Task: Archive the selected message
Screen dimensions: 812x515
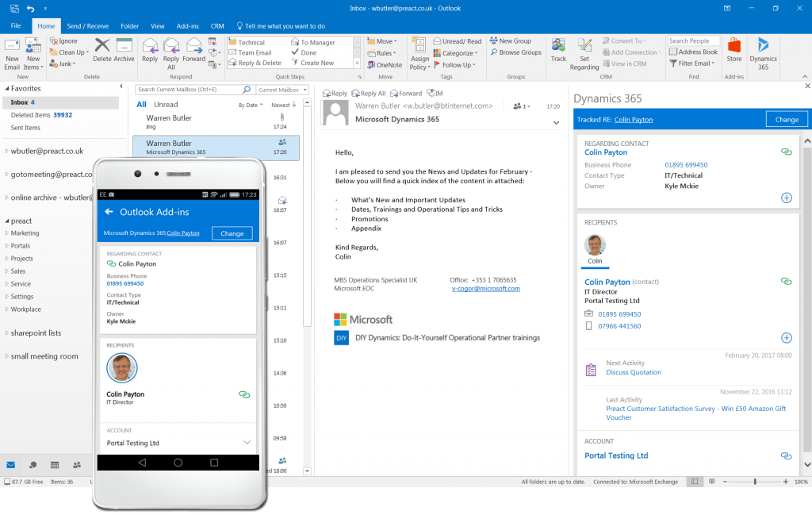Action: click(x=124, y=50)
